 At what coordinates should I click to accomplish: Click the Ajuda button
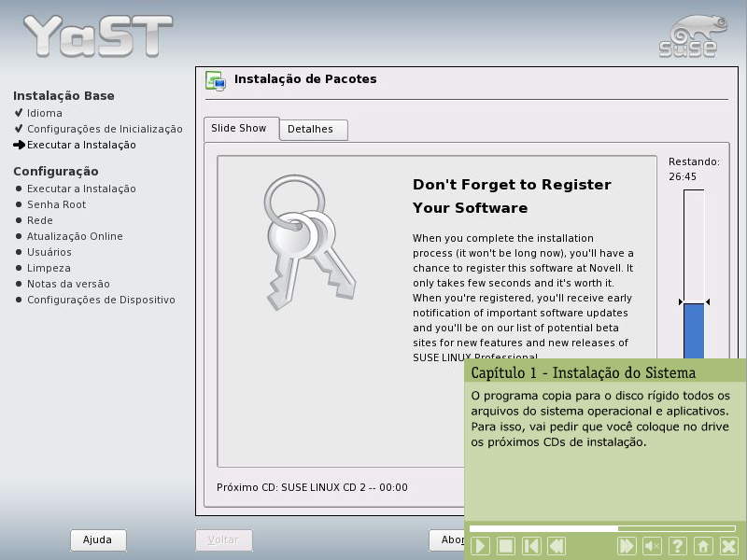(98, 539)
